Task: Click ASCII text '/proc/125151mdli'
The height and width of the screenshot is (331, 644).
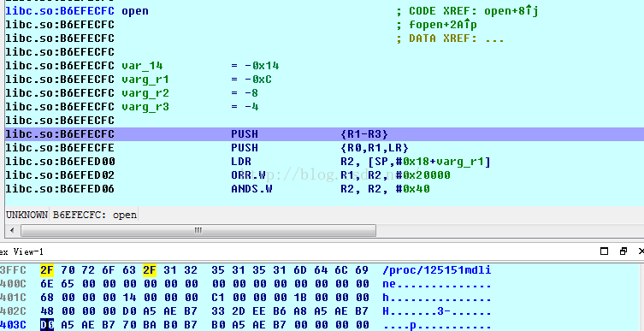Action: coord(436,270)
